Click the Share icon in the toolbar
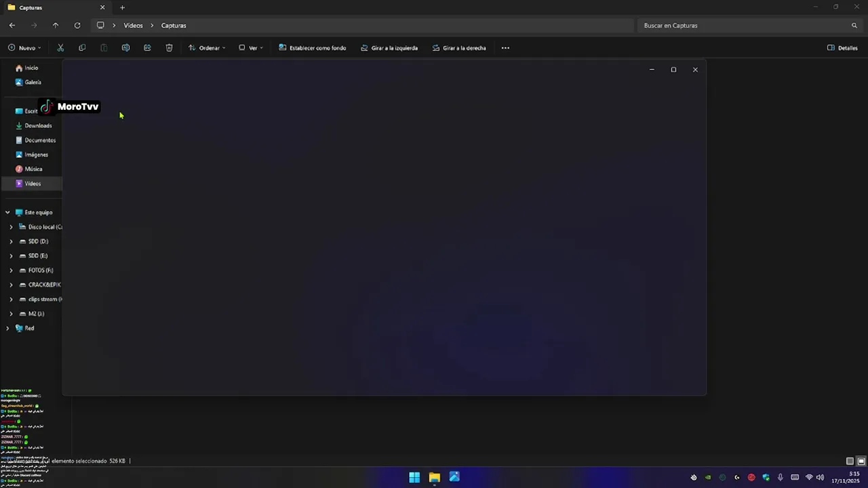 click(x=147, y=48)
